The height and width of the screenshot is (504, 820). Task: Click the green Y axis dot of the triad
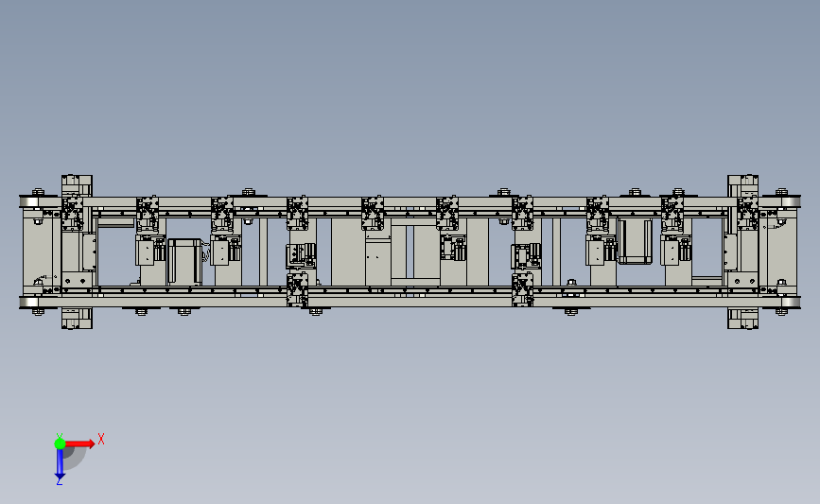pos(60,443)
